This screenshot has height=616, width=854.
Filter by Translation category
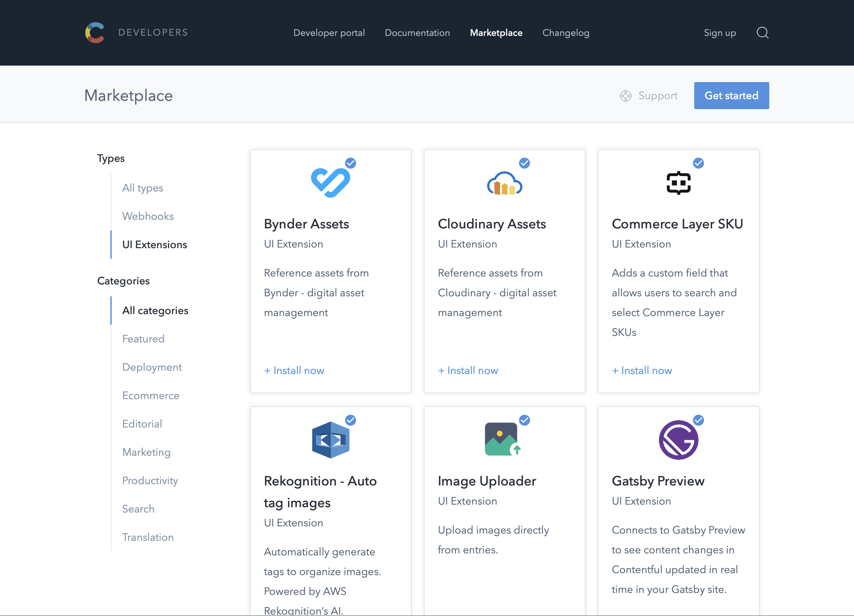pyautogui.click(x=148, y=537)
